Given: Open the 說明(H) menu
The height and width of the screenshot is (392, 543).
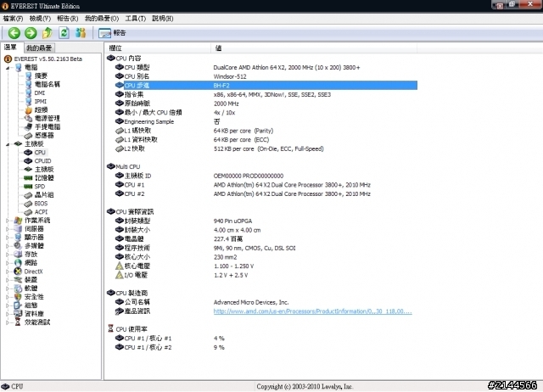Looking at the screenshot, I should pos(163,19).
